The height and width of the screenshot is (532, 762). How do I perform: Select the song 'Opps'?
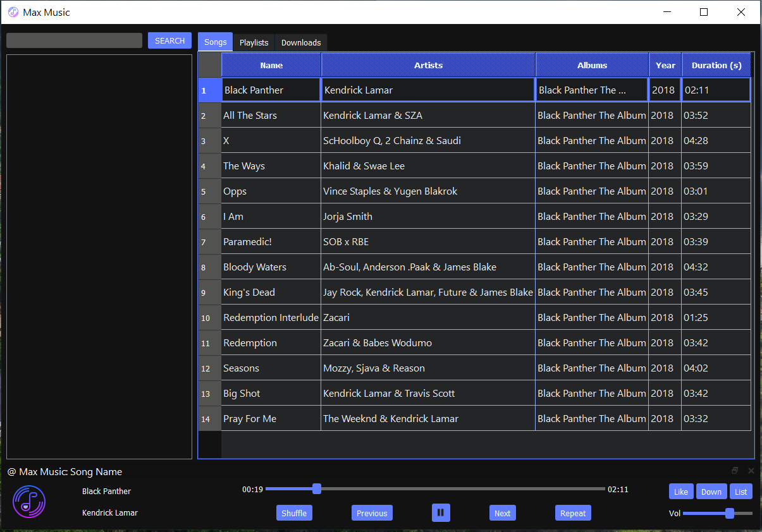[271, 191]
